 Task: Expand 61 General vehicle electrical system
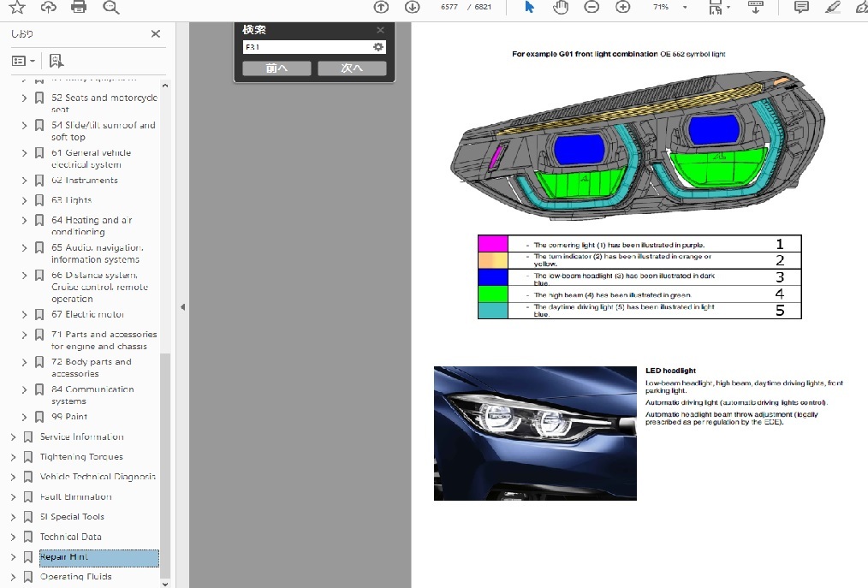tap(24, 153)
